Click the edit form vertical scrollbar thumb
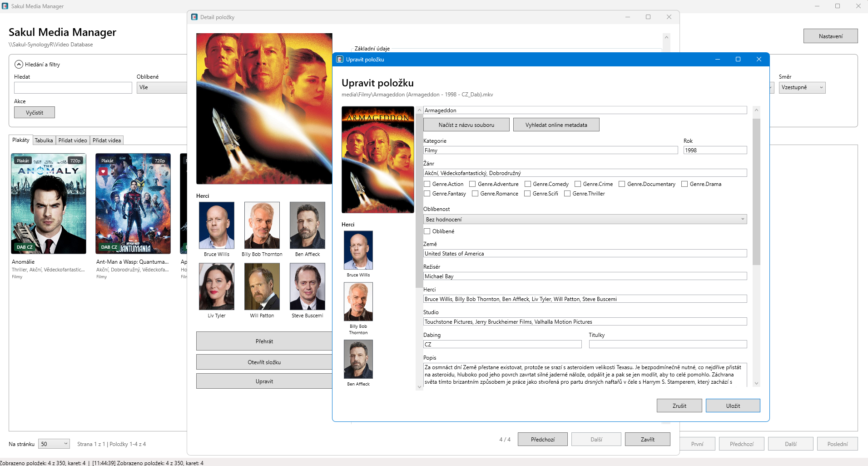Screen dimensions: 868x466 (756, 192)
